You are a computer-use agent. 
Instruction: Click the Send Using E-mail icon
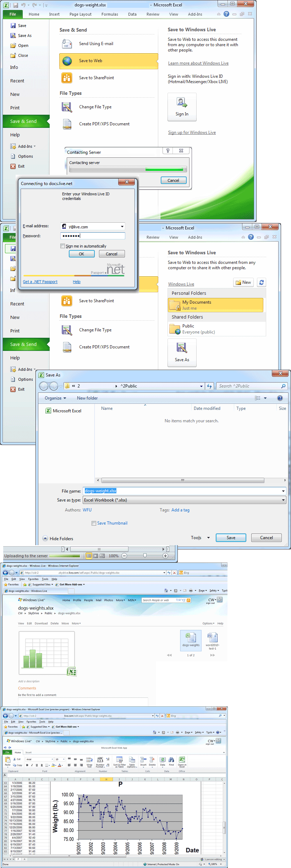(67, 44)
